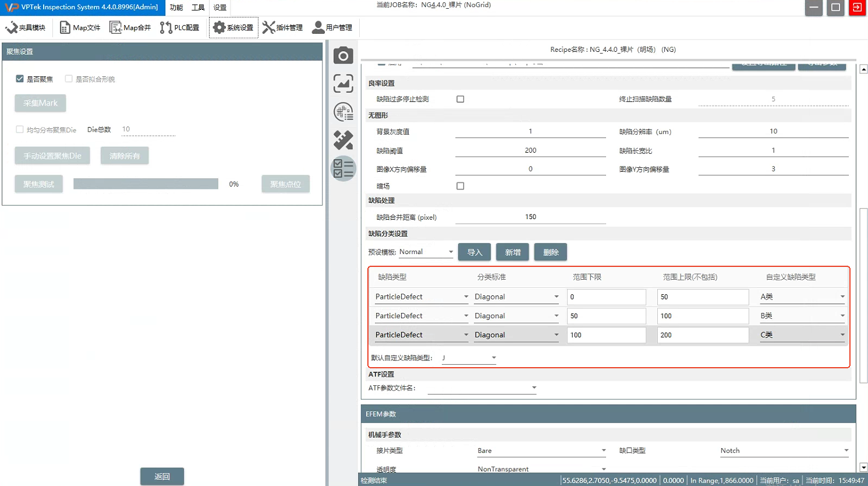
Task: Open the wafer map globe icon
Action: 343,111
